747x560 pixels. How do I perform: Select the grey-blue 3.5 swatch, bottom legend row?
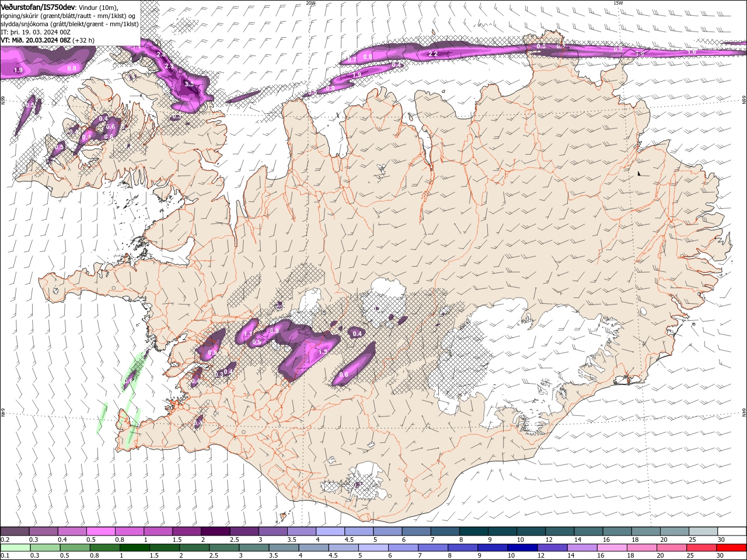pyautogui.click(x=283, y=548)
